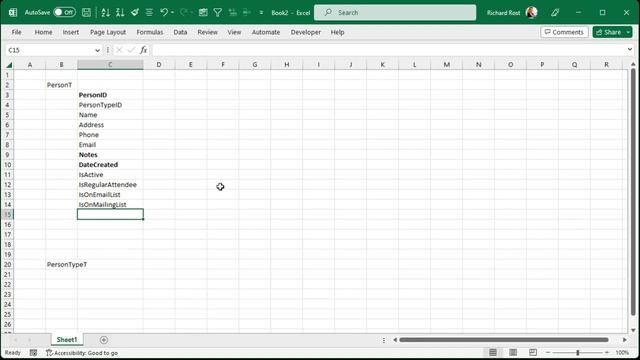Viewport: 640px width, 360px height.
Task: Click Sort A to Z icon
Action: 105,13
